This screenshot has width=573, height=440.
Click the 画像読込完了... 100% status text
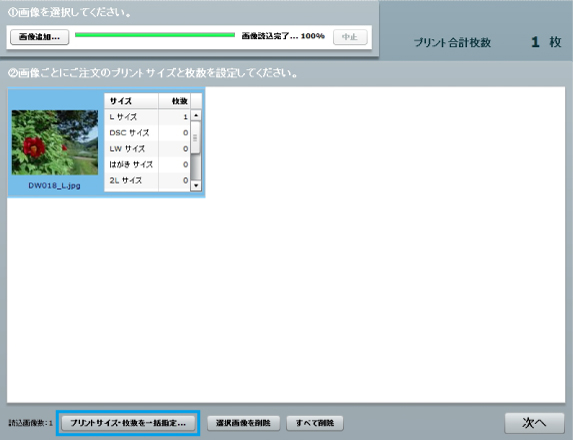(283, 36)
